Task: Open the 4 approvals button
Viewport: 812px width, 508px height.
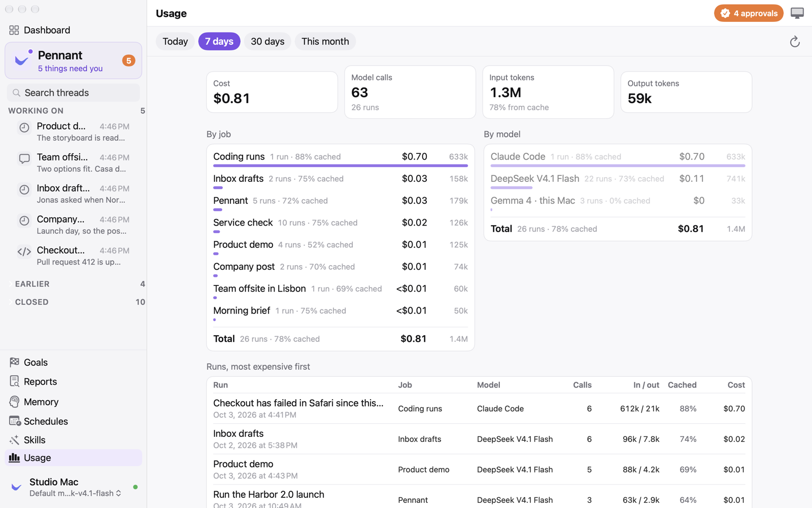Action: 749,13
